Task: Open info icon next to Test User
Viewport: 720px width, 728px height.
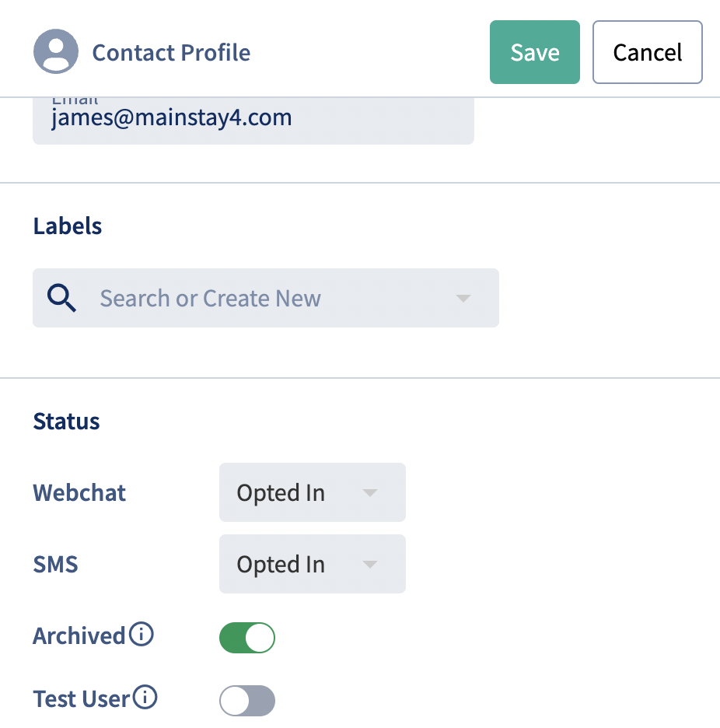Action: coord(145,698)
